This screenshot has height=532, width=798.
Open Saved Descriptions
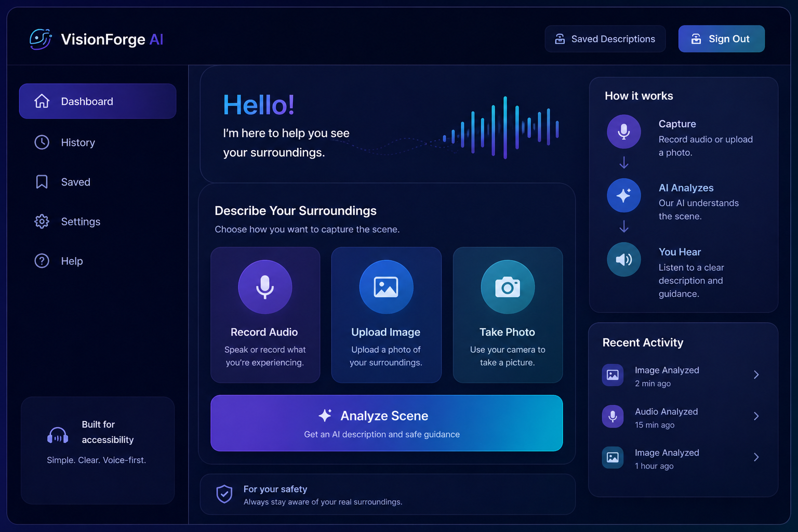[605, 38]
